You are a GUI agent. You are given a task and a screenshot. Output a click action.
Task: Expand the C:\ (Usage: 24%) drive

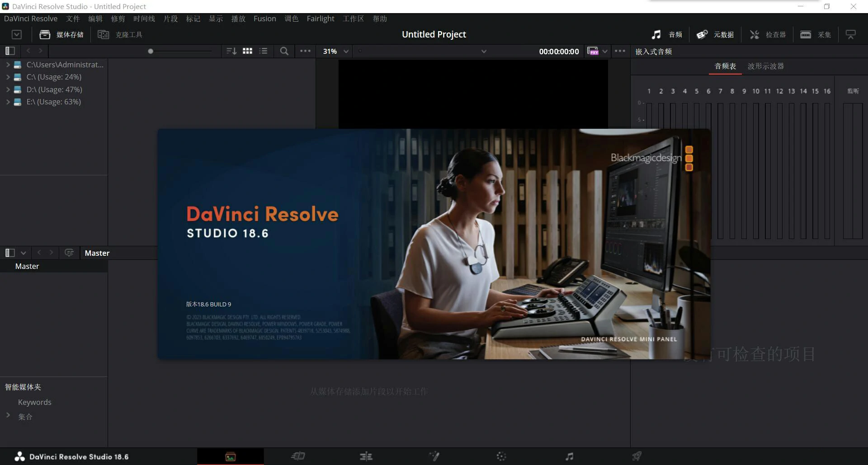(x=8, y=77)
